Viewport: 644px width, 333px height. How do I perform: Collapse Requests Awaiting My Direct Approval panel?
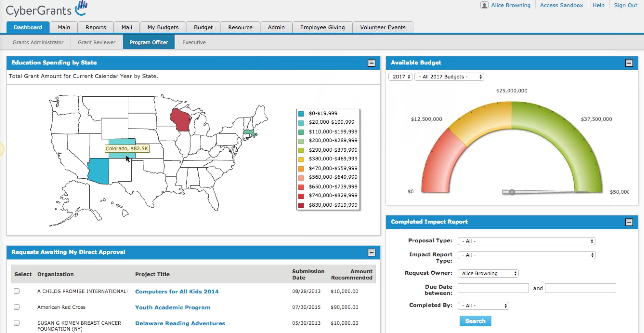click(371, 253)
